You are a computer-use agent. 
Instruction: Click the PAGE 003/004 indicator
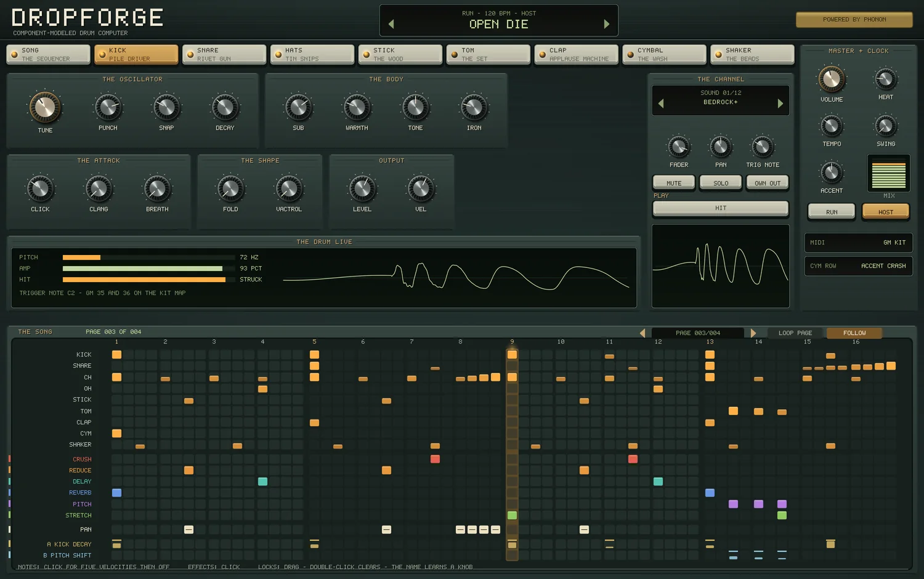[x=698, y=333]
